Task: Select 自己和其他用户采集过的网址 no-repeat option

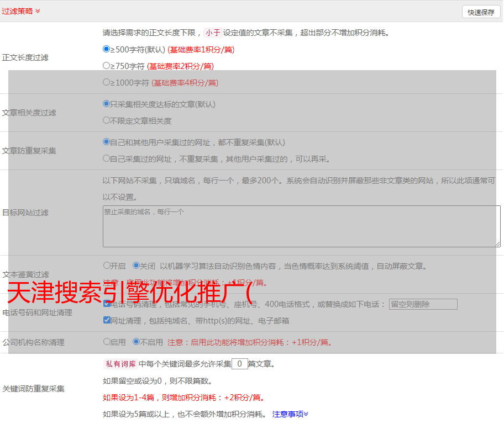Action: [x=107, y=142]
